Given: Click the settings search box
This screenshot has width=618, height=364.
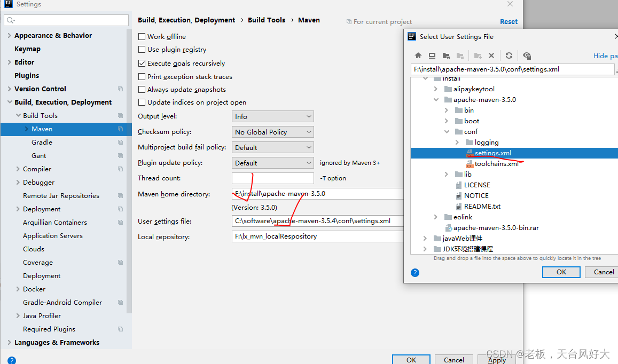Looking at the screenshot, I should (66, 20).
